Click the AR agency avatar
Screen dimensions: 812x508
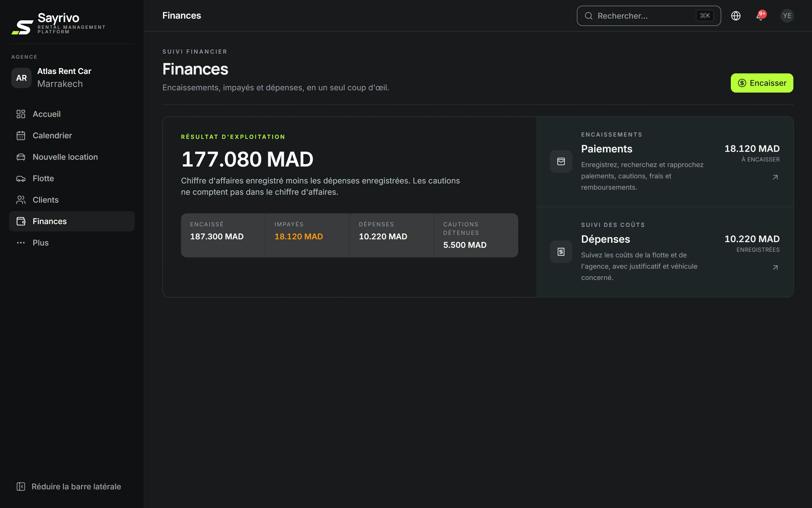[21, 78]
